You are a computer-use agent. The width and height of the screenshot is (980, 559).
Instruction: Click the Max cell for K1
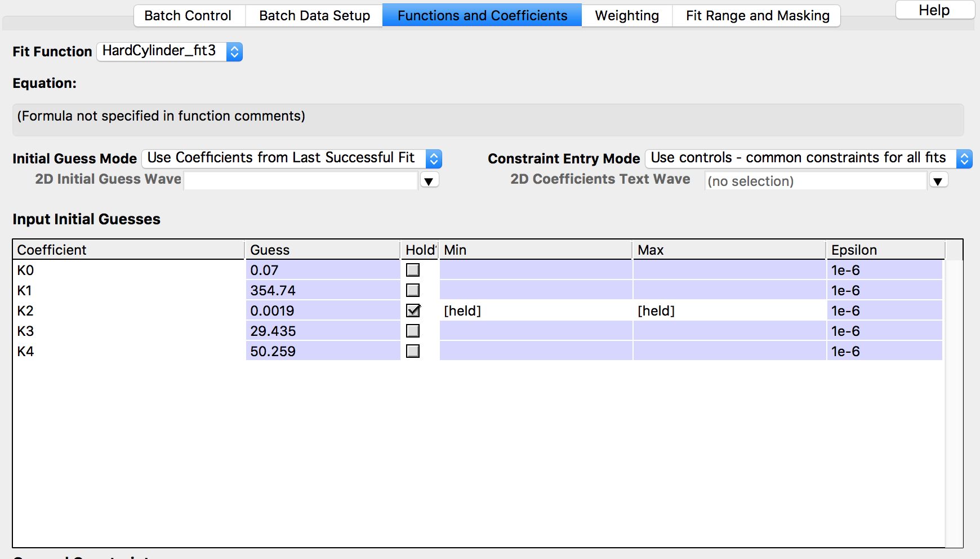[x=729, y=290]
